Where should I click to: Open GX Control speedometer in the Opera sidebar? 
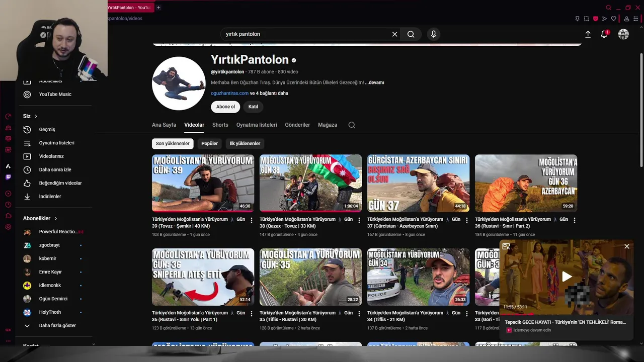click(8, 116)
